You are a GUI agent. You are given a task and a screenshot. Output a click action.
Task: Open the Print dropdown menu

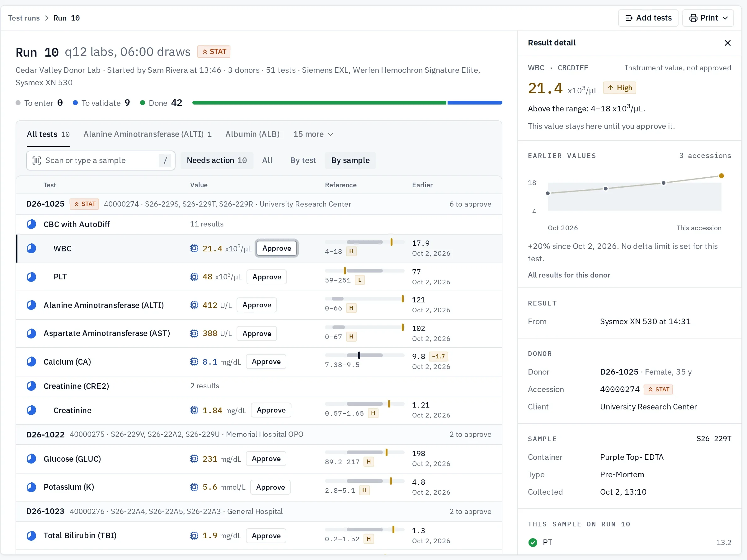point(708,18)
